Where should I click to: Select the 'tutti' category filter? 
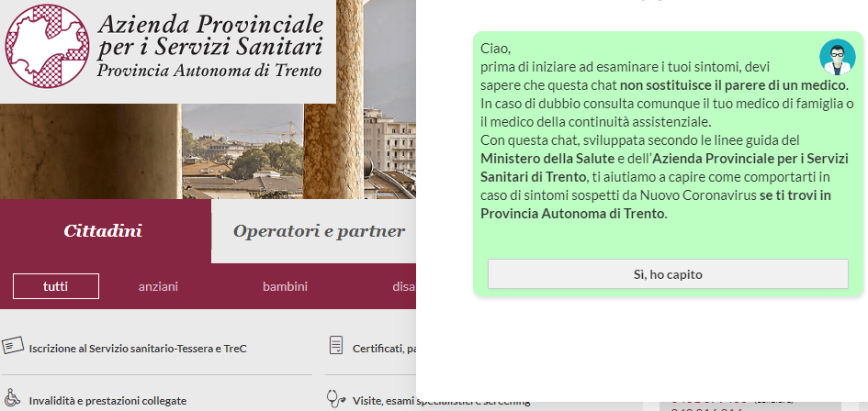(x=55, y=286)
